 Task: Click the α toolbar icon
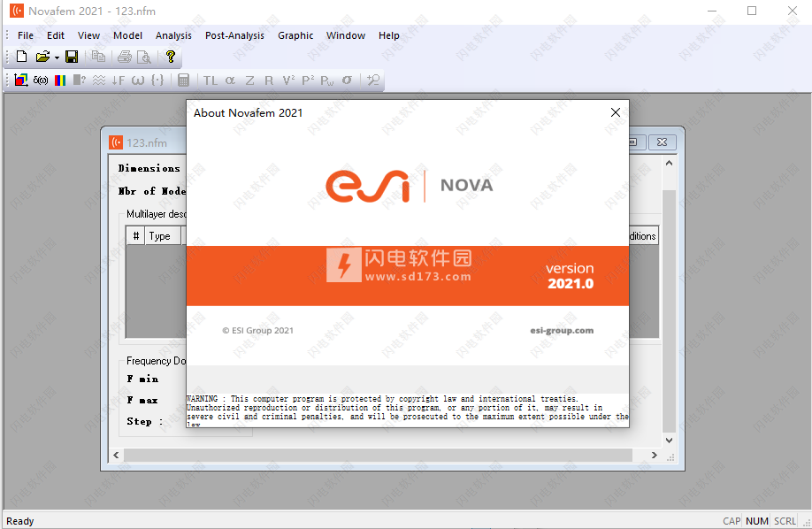point(230,80)
